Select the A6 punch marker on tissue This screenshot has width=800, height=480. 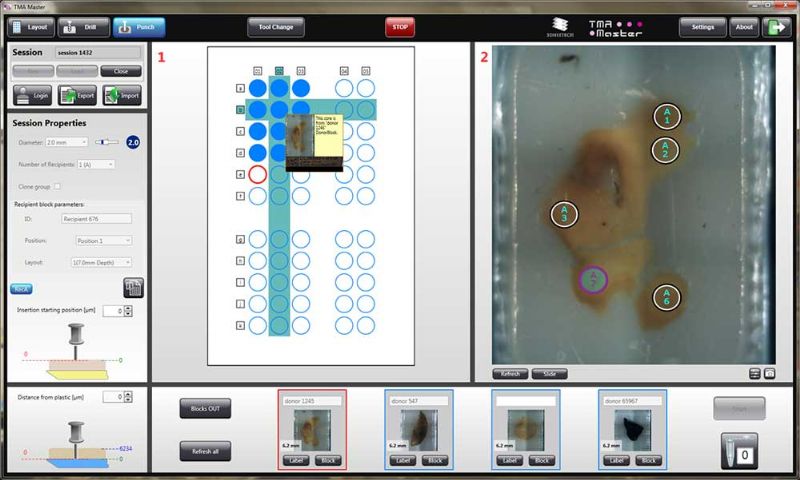coord(666,296)
